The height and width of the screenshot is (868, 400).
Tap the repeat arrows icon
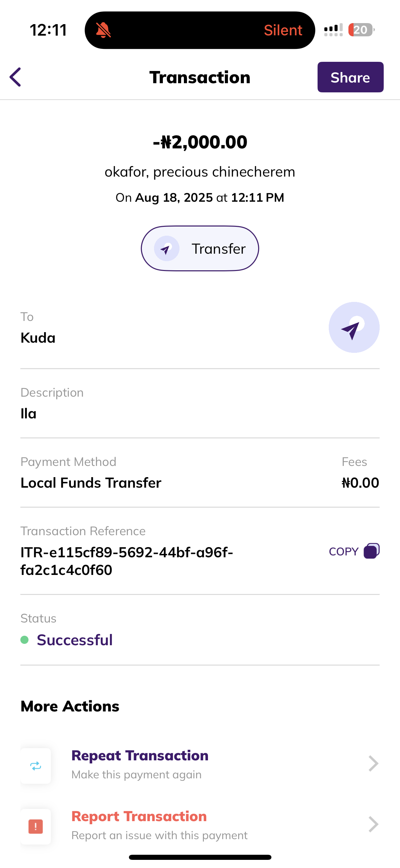click(x=36, y=766)
